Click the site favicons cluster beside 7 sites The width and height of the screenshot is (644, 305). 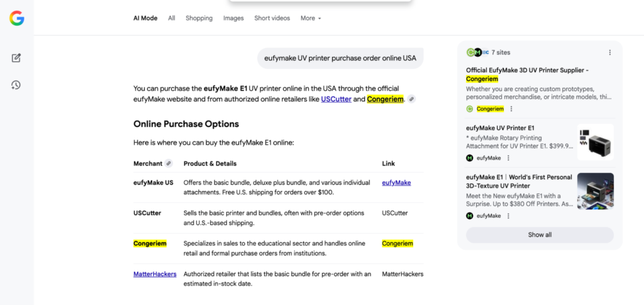click(477, 53)
